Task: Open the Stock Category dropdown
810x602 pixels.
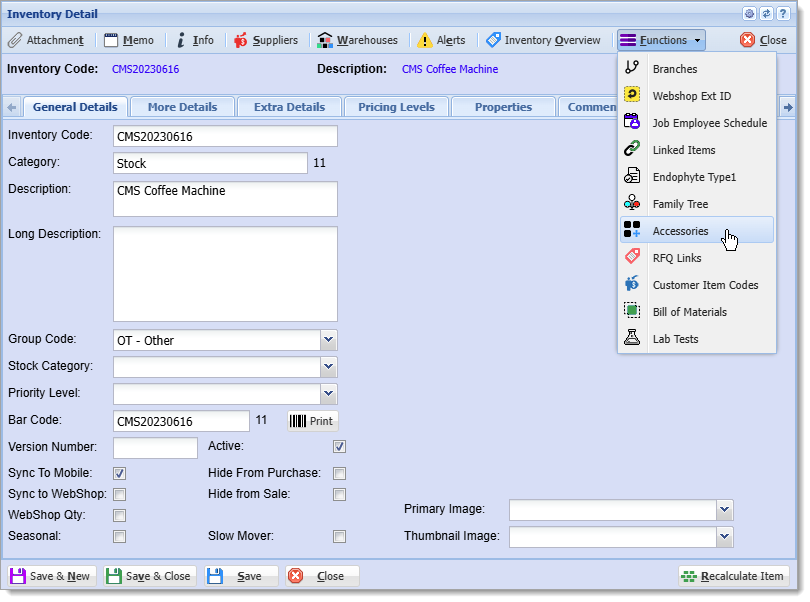Action: [x=329, y=367]
